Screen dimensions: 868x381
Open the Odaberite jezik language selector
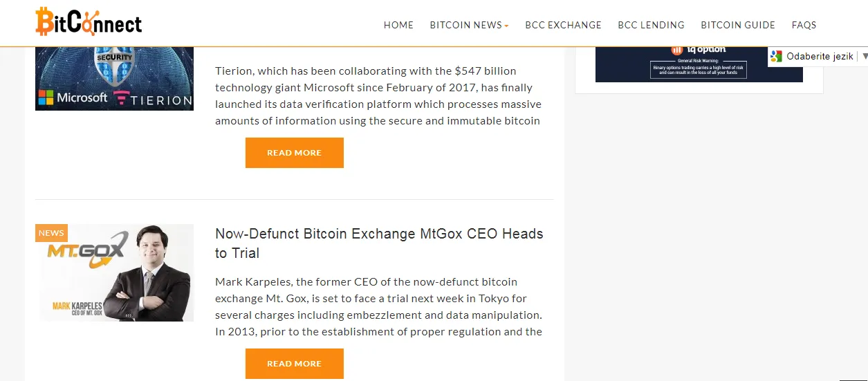(819, 56)
